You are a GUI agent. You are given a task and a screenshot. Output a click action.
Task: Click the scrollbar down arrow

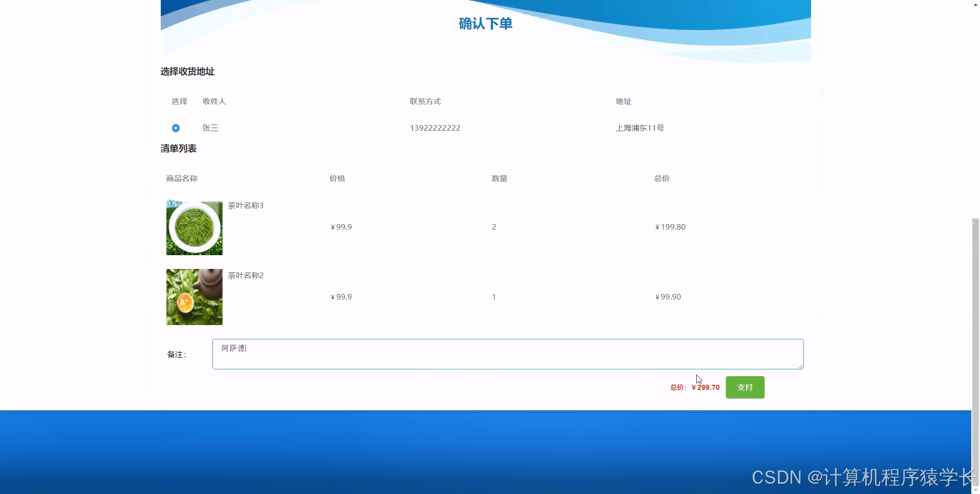[975, 489]
